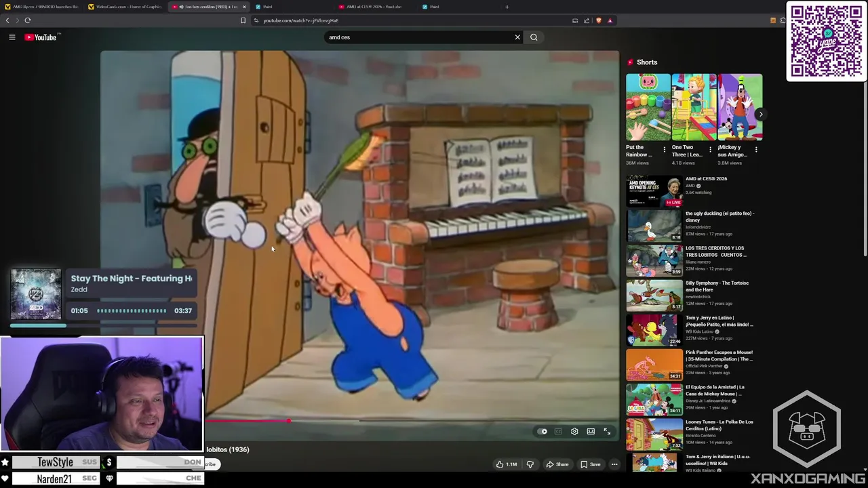Open the video title 'lobitos (1936)'
The height and width of the screenshot is (488, 868).
(227, 449)
